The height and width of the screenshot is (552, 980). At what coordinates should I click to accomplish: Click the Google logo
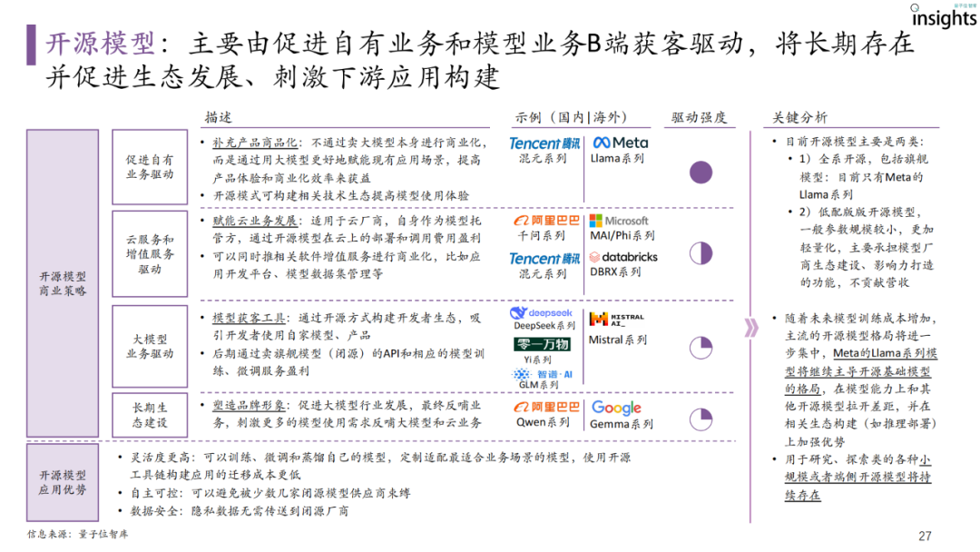(x=616, y=408)
